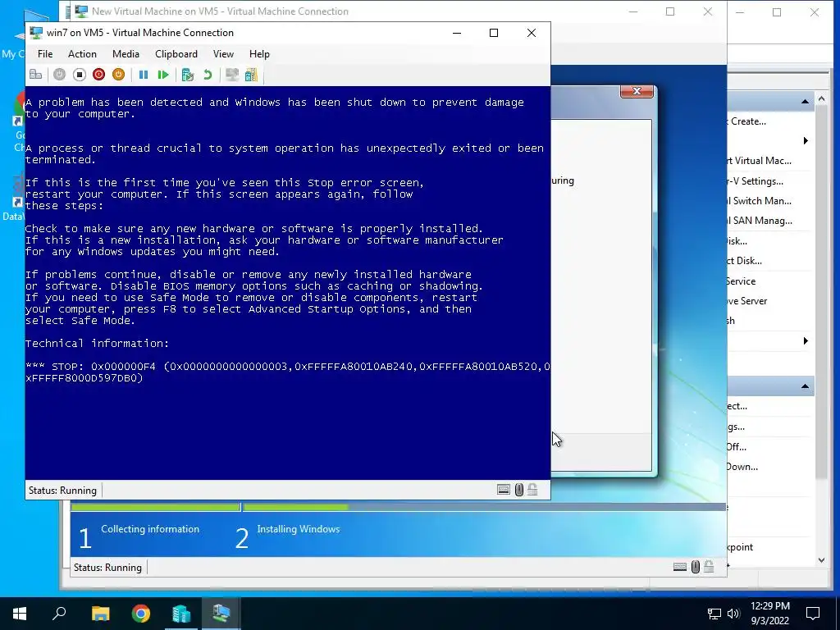840x630 pixels.
Task: Open Hyper-V Settings from Actions pane
Action: pos(756,181)
